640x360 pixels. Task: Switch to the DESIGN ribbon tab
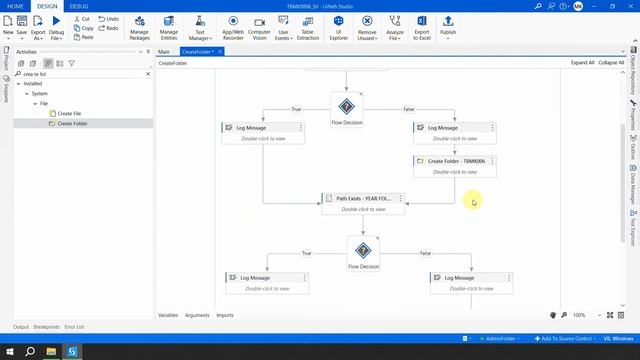point(47,6)
